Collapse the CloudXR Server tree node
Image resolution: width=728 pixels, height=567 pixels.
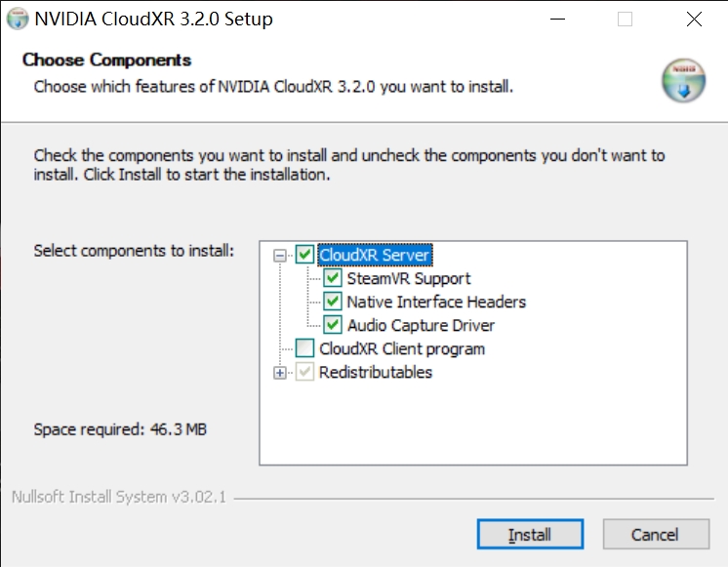point(279,256)
